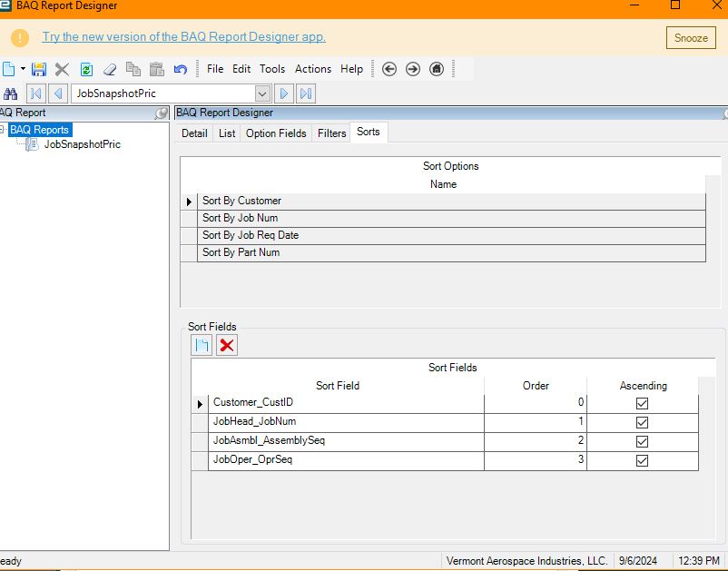The height and width of the screenshot is (571, 728).
Task: Open the File menu
Action: 215,69
